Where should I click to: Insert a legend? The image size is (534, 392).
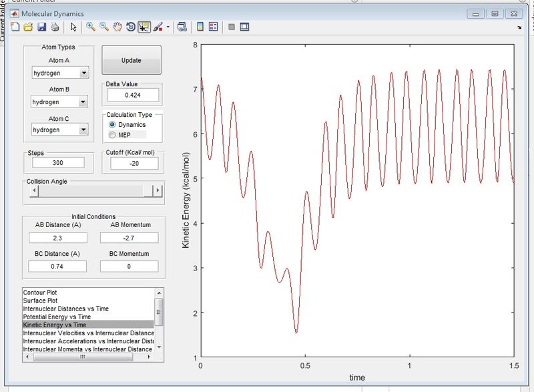(x=214, y=27)
